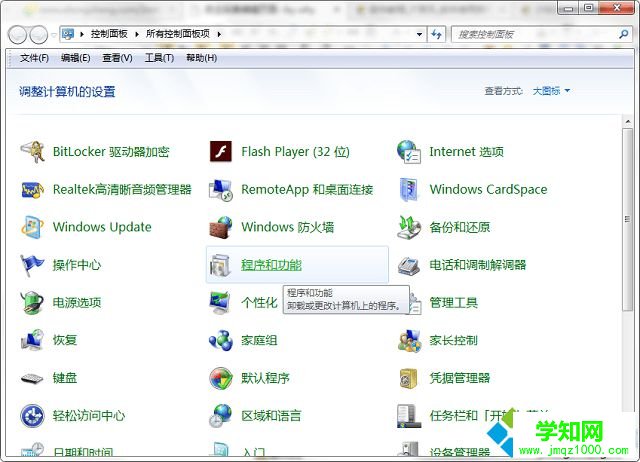The image size is (640, 462).
Task: Open the Windows CardSpace icon
Action: (x=409, y=190)
